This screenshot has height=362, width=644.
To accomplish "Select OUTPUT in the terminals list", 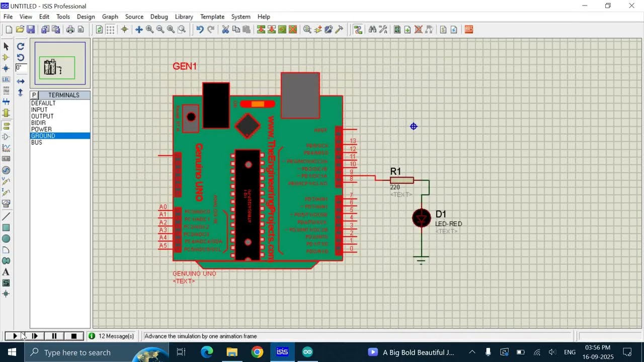I will (x=60, y=116).
